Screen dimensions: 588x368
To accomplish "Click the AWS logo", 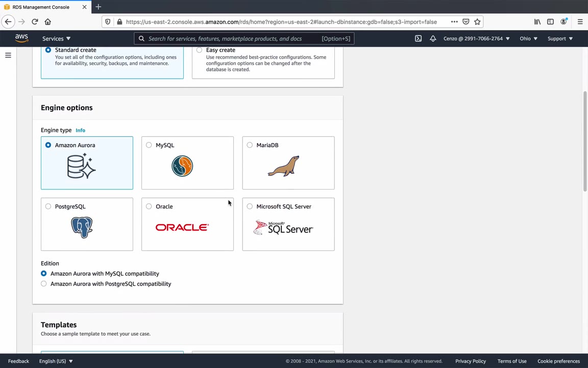I will 22,38.
